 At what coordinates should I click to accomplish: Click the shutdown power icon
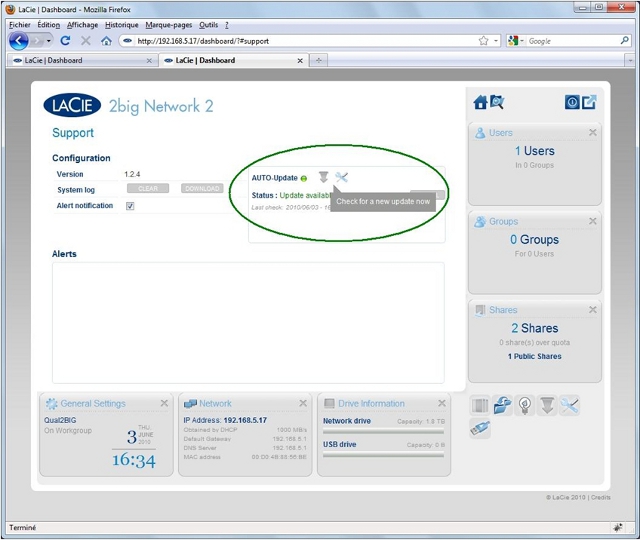tap(572, 102)
